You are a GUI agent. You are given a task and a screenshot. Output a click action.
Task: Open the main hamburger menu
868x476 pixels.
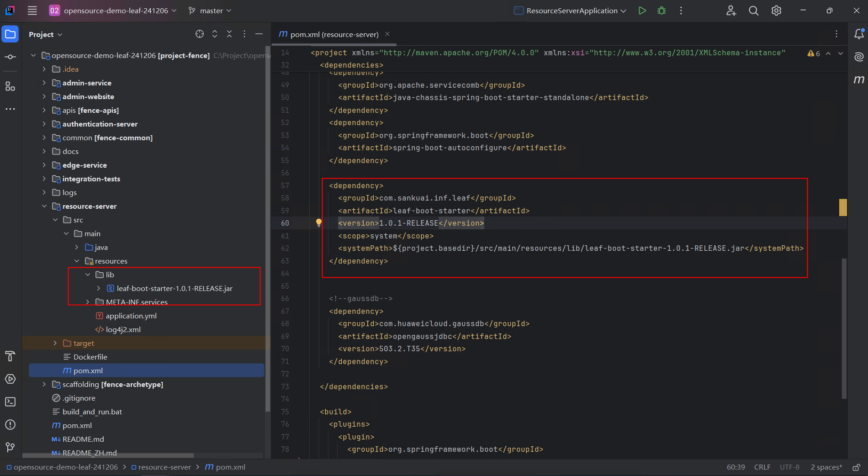click(x=32, y=11)
